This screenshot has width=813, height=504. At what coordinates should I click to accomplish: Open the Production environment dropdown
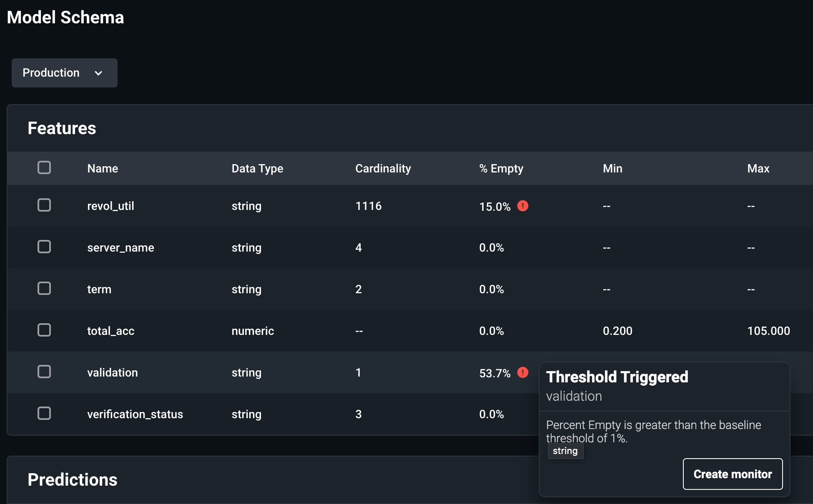point(64,73)
